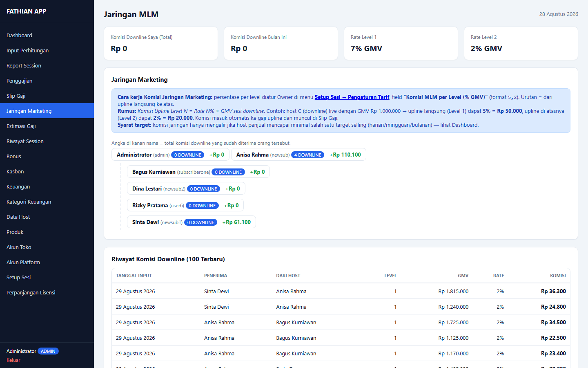
Task: Click Administrator's 0 DOWNLINE badge in network
Action: pos(188,155)
